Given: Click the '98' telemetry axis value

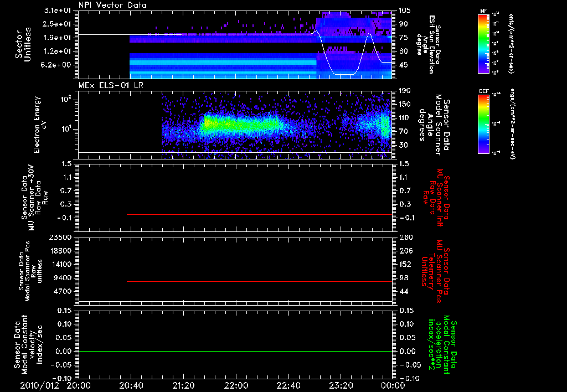Looking at the screenshot, I should [x=404, y=278].
